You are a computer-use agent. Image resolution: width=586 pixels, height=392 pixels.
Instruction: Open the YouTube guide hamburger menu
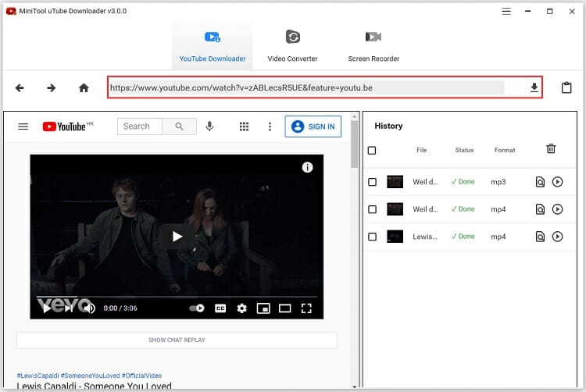(23, 127)
